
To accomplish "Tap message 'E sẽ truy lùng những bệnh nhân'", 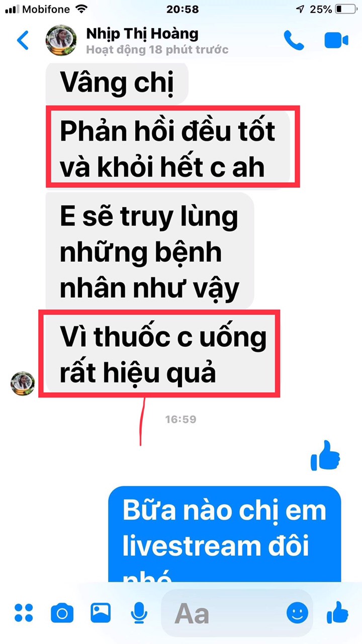I will click(x=150, y=250).
